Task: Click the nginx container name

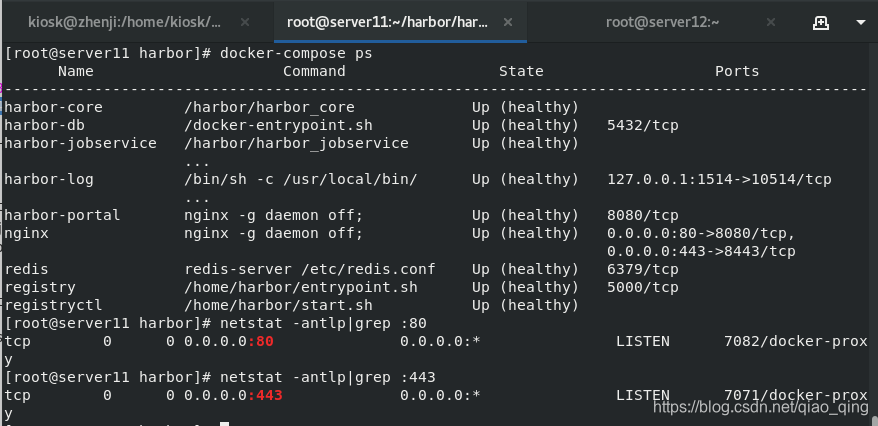Action: [x=26, y=233]
